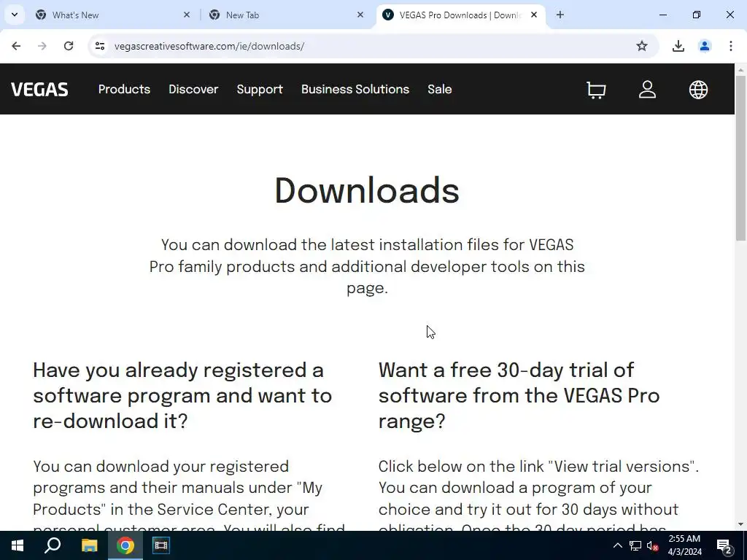Close the What's New tab
Viewport: 747px width, 560px height.
(x=187, y=15)
